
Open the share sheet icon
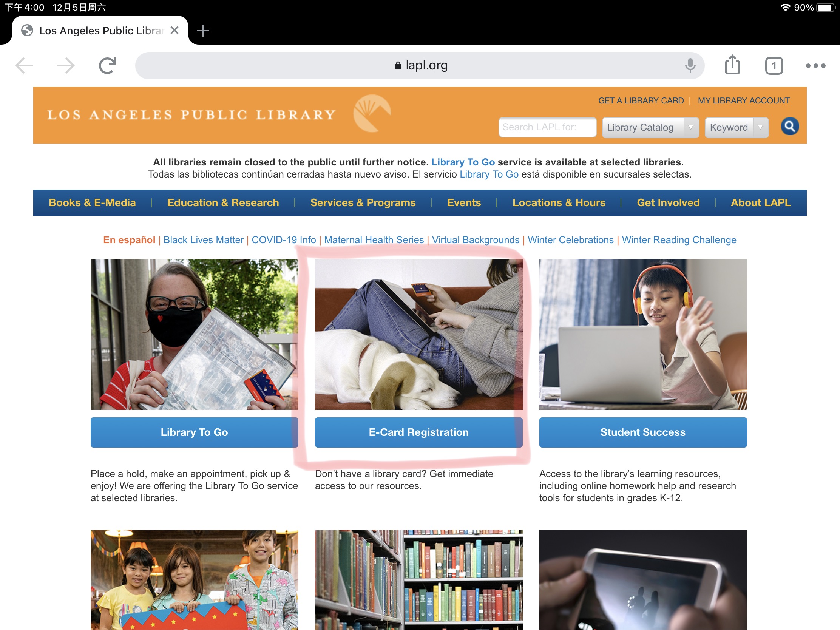pyautogui.click(x=732, y=65)
